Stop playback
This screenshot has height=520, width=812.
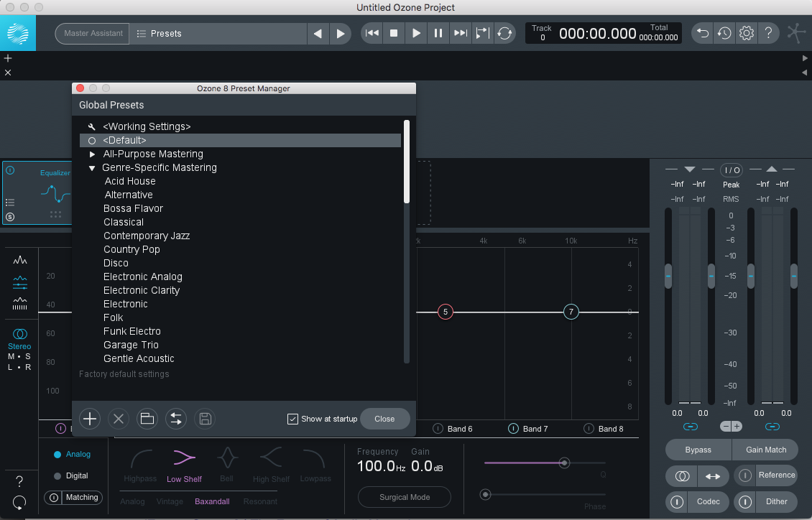pyautogui.click(x=394, y=33)
